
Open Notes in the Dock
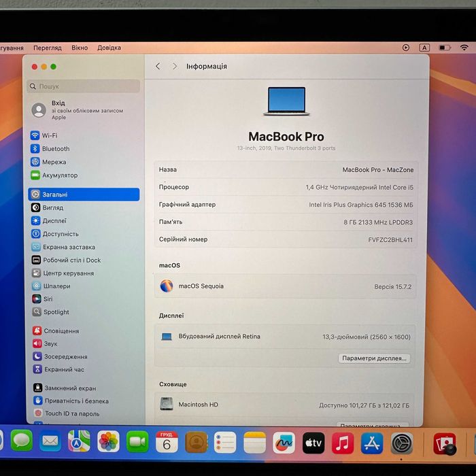(254, 443)
